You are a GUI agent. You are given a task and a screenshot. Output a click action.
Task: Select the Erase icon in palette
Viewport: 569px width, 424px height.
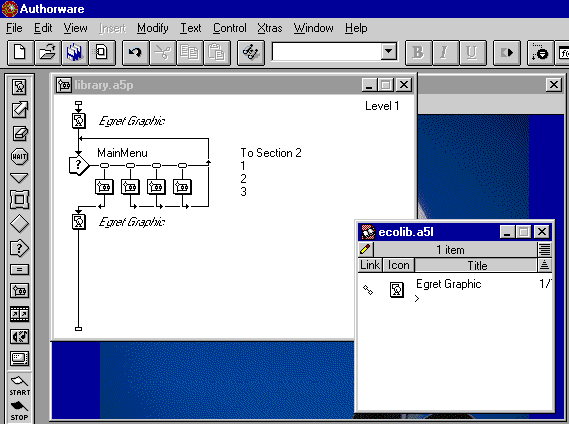click(x=19, y=133)
